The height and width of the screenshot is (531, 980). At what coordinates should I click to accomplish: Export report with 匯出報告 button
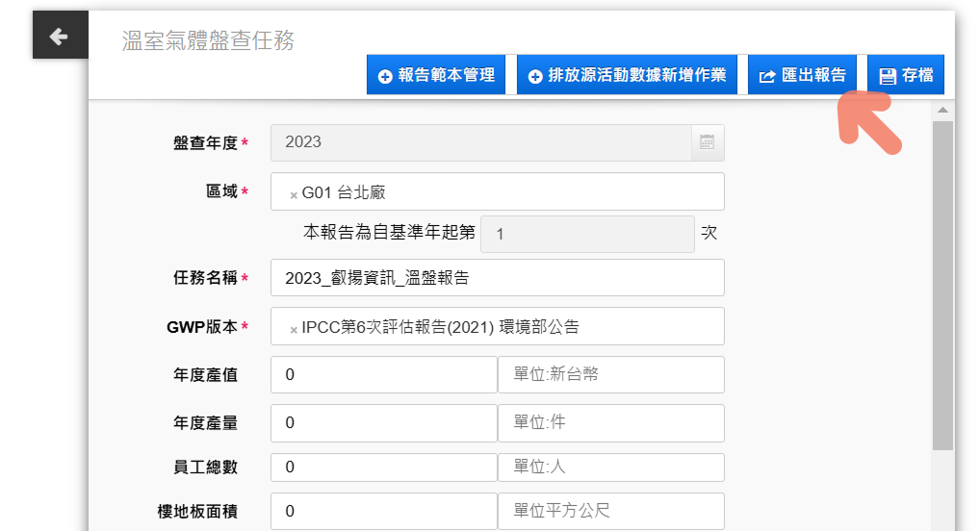click(802, 75)
